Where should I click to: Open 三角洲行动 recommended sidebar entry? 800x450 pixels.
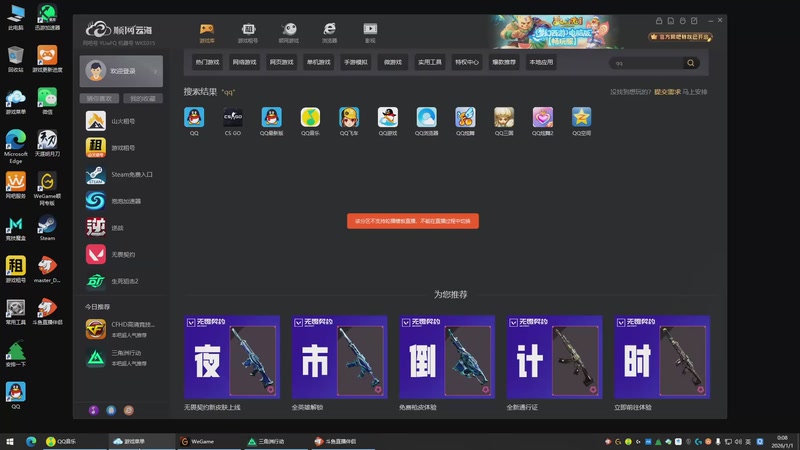(121, 358)
